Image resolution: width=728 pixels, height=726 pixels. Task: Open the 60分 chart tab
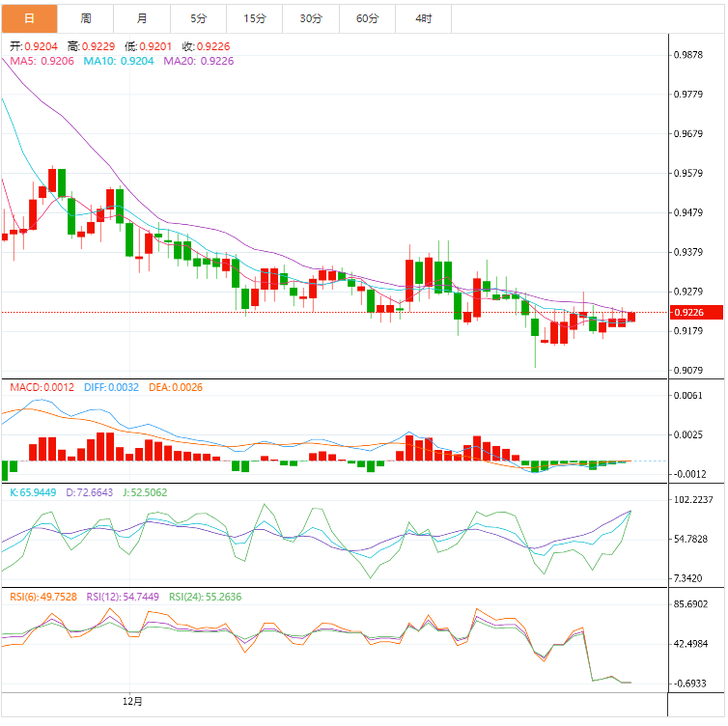pyautogui.click(x=367, y=18)
